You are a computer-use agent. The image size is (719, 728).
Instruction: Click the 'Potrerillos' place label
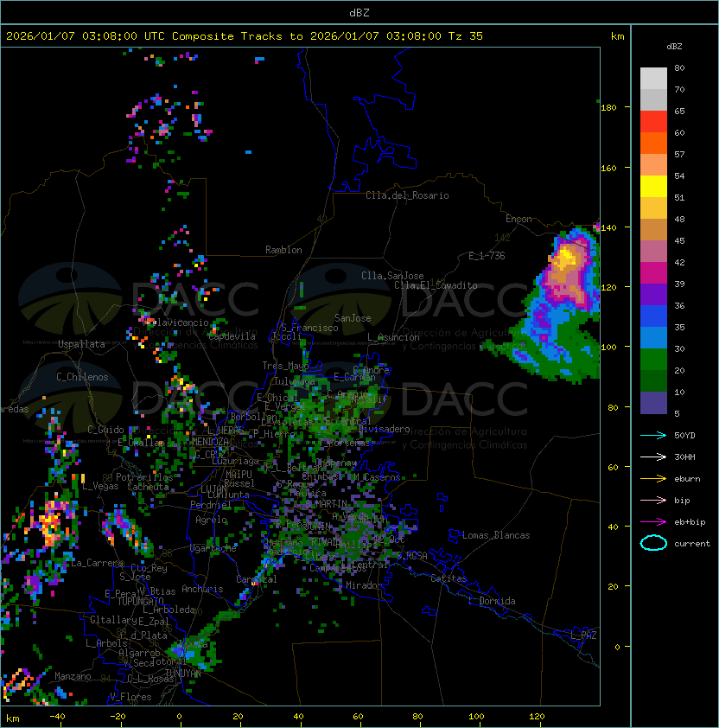144,477
